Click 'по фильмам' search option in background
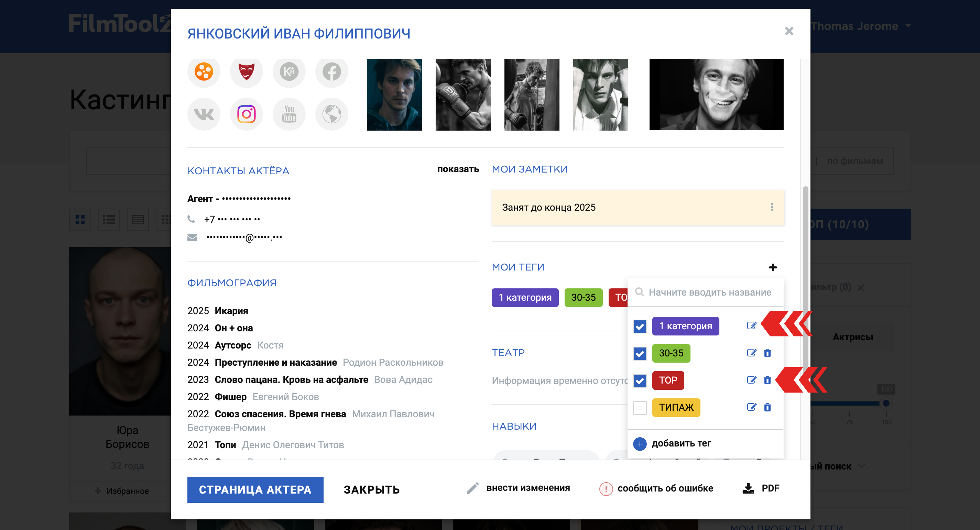 [x=854, y=161]
